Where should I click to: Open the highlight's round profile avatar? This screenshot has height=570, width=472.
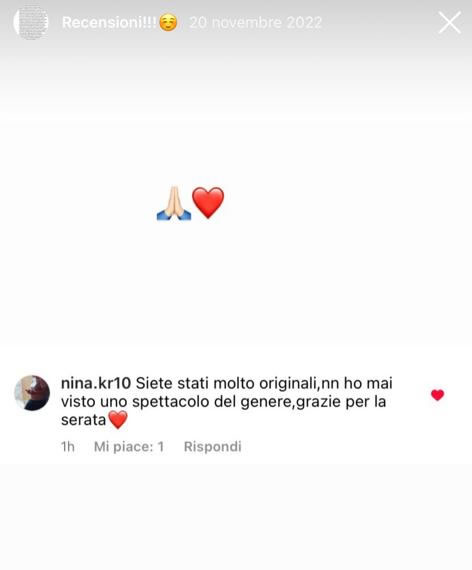(x=31, y=22)
